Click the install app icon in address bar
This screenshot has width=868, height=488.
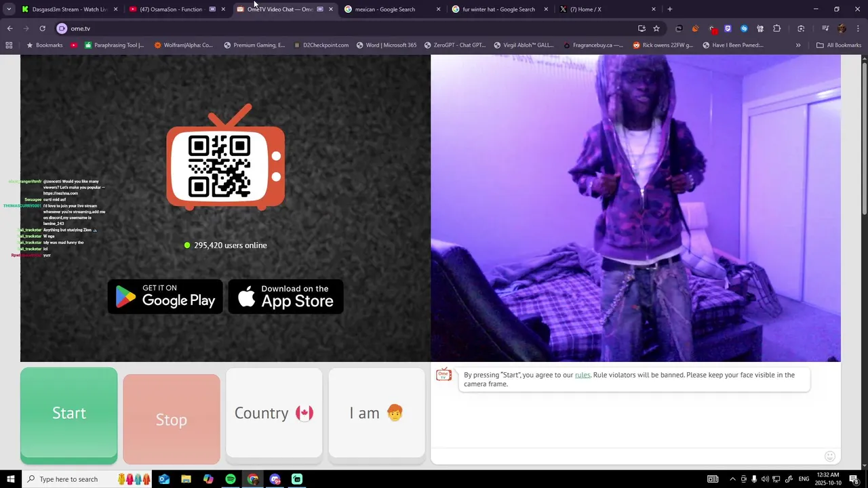(x=642, y=28)
